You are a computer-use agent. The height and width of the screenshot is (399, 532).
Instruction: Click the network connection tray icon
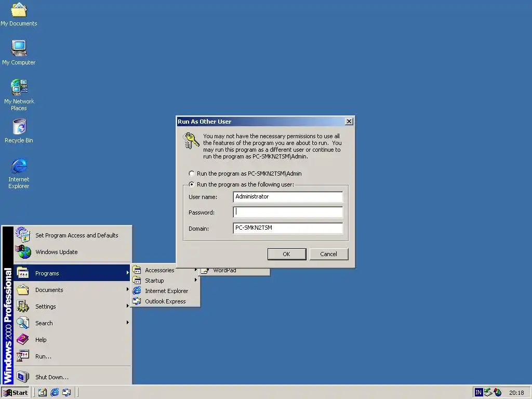click(488, 393)
